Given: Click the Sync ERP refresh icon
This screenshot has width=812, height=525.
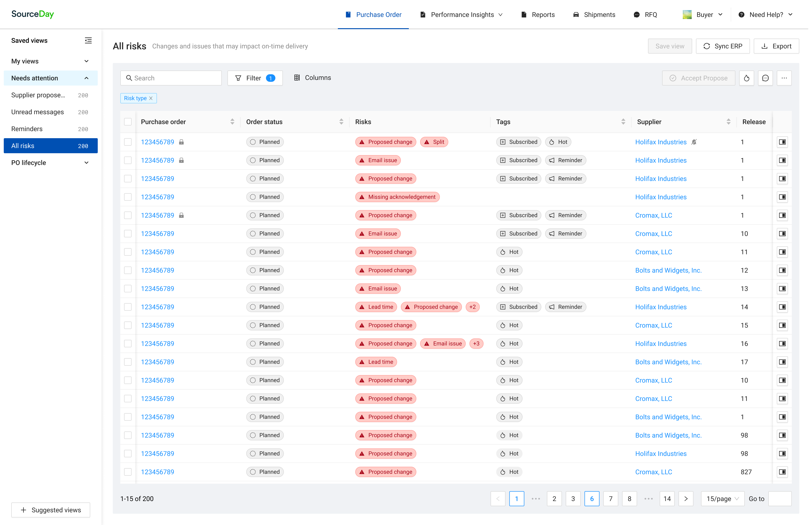Looking at the screenshot, I should click(707, 46).
